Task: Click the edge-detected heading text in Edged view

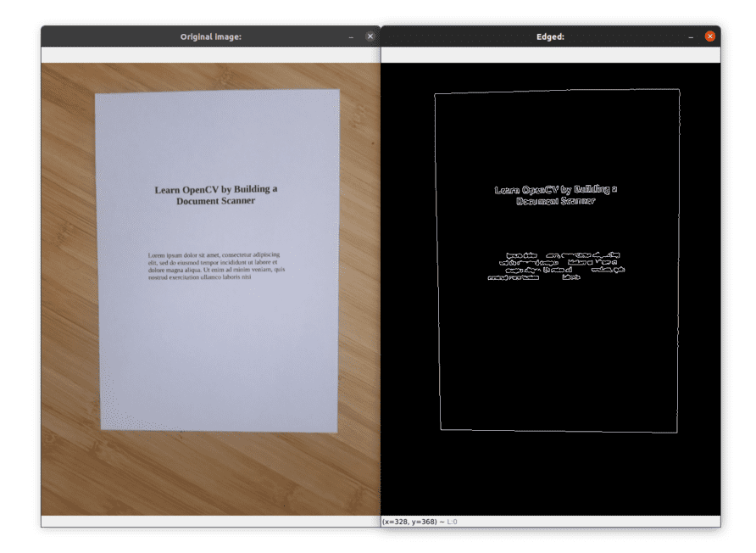Action: [555, 195]
